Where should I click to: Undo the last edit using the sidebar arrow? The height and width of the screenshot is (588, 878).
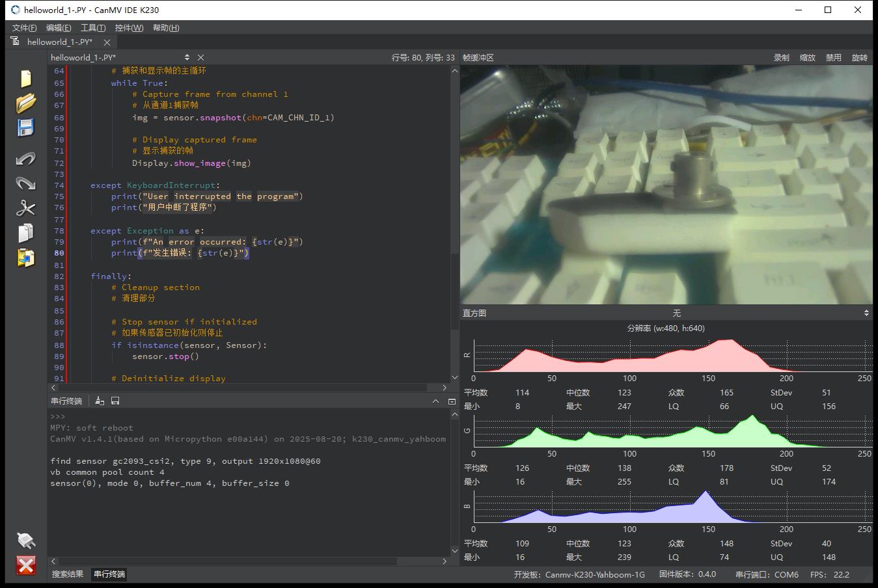pos(25,159)
